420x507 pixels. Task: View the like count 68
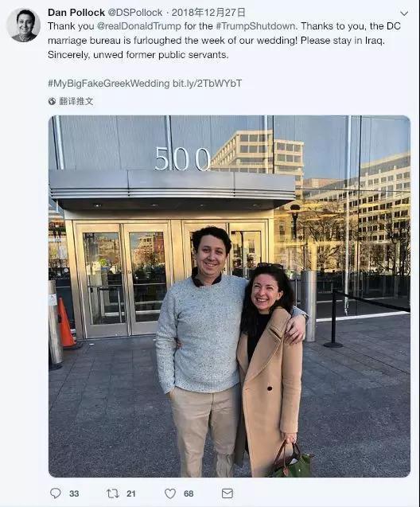[x=189, y=493]
